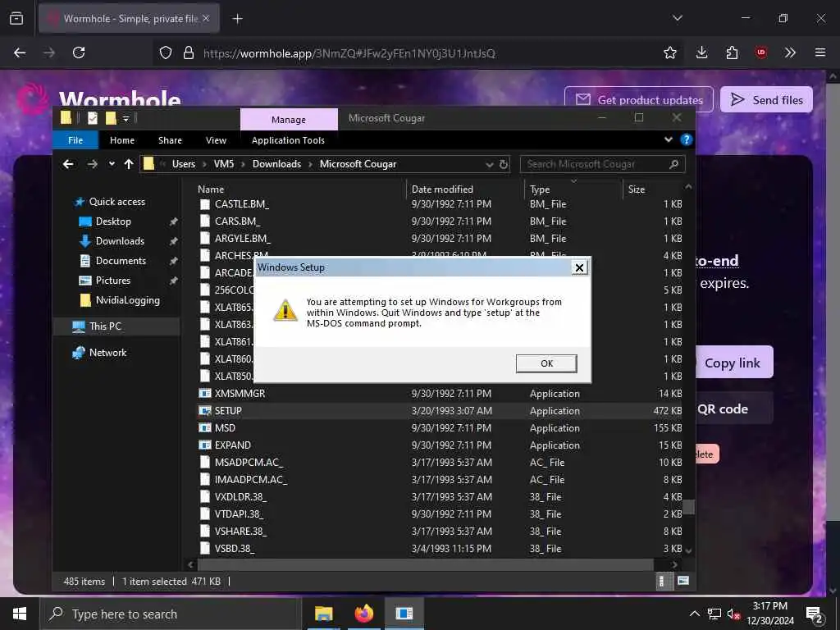The height and width of the screenshot is (630, 840).
Task: Switch to the Home ribbon tab
Action: click(x=122, y=140)
